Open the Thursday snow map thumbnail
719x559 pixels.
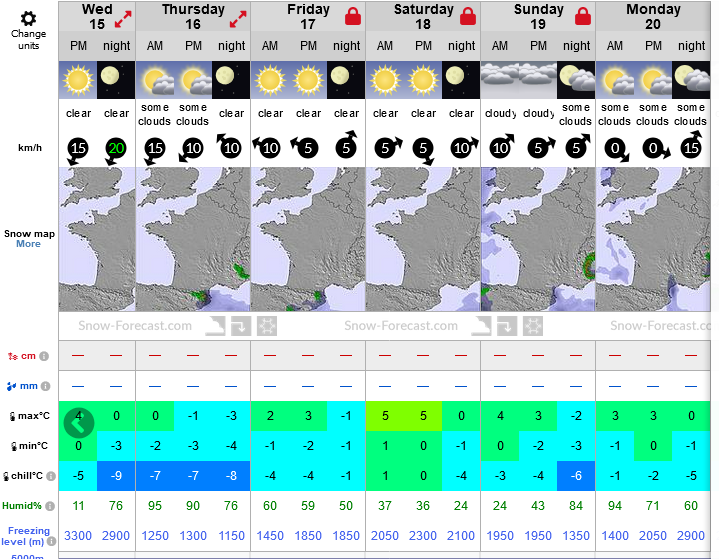pos(193,239)
